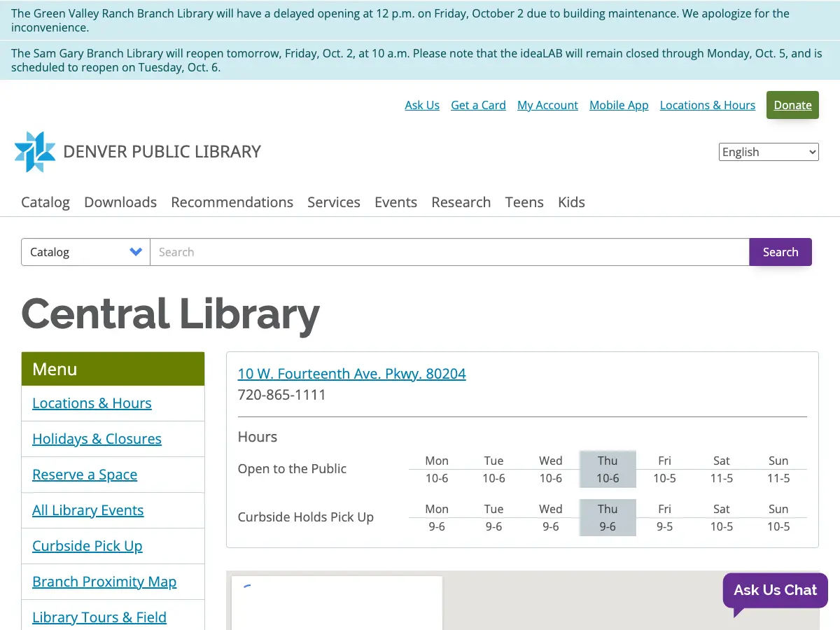Open the English language selector
The width and height of the screenshot is (840, 630).
coord(769,152)
